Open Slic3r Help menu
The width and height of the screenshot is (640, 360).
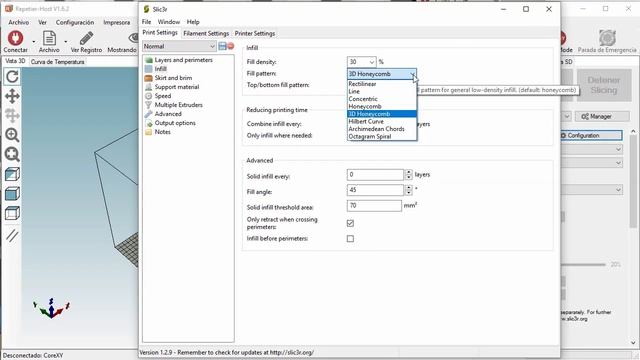click(x=193, y=22)
